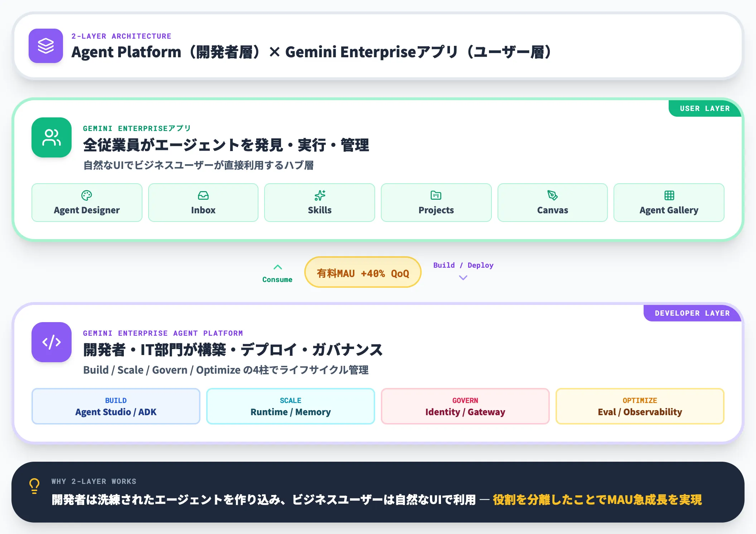Click the stacked layers icon beside 2-Layer Architecture
756x534 pixels.
(45, 46)
